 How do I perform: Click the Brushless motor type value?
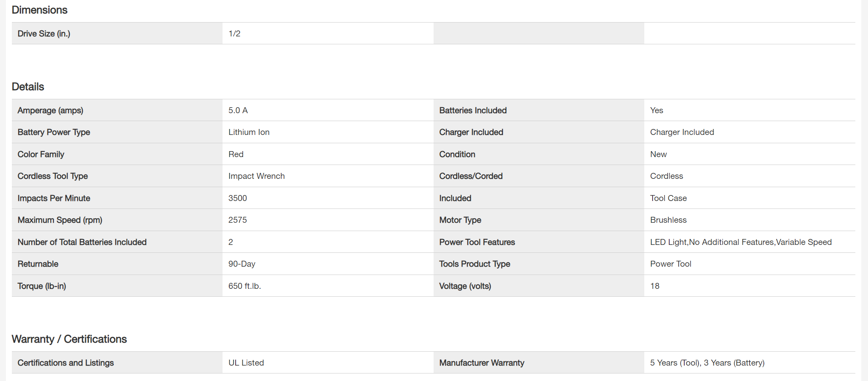pyautogui.click(x=668, y=220)
